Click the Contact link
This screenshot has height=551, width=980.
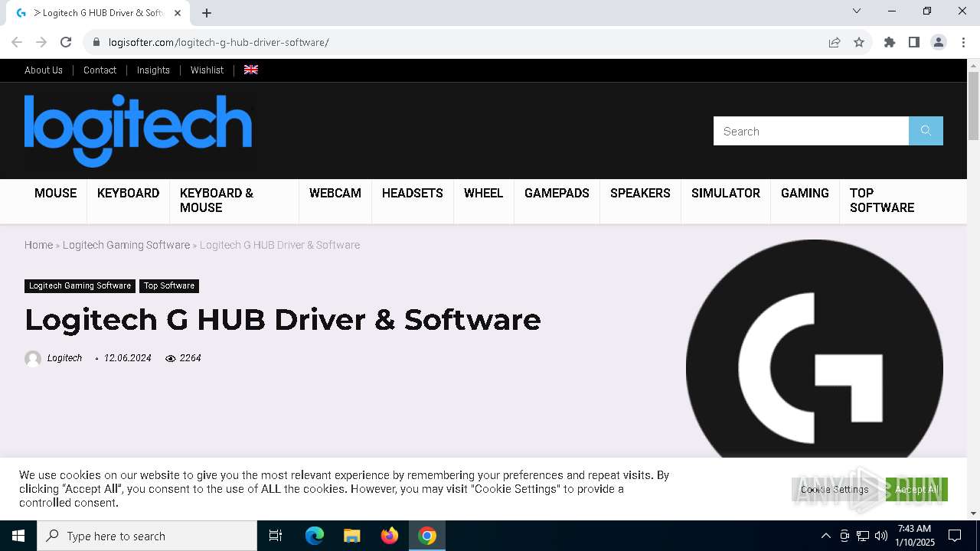point(100,70)
